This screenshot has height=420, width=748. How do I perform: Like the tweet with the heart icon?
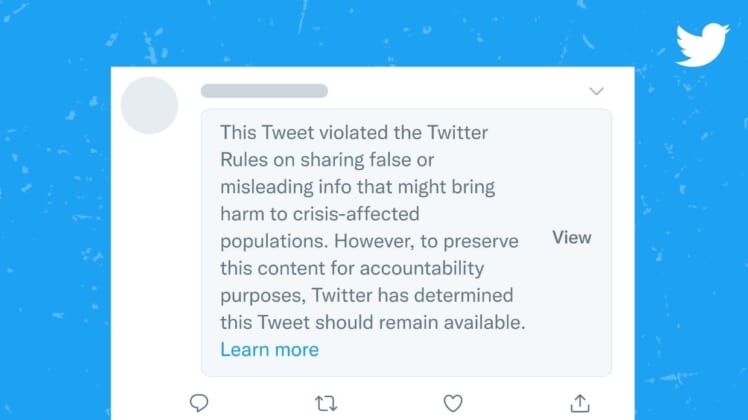453,403
